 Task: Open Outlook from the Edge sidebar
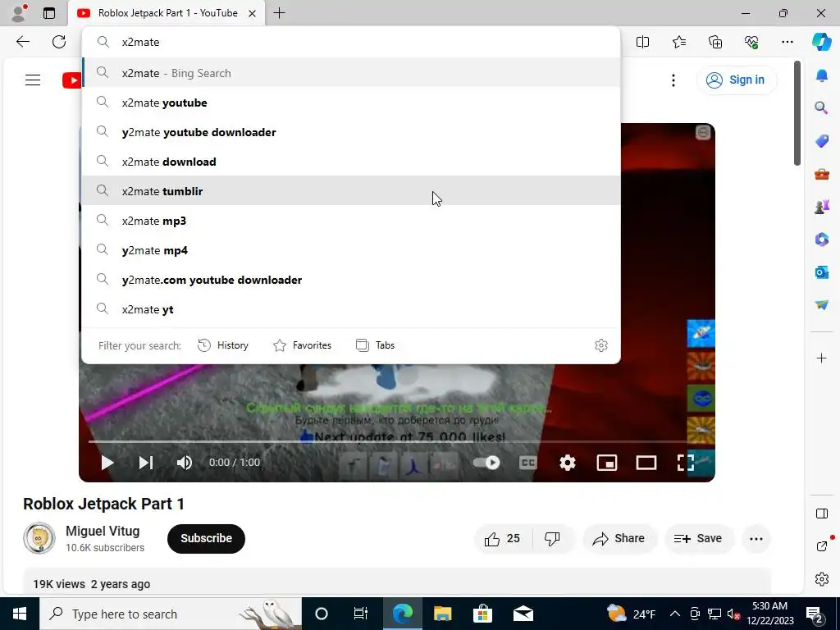[x=821, y=272]
